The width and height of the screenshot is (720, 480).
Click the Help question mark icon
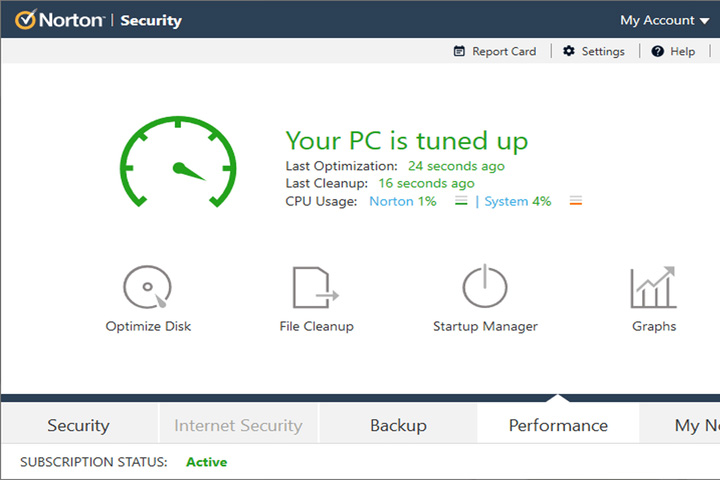tap(657, 51)
